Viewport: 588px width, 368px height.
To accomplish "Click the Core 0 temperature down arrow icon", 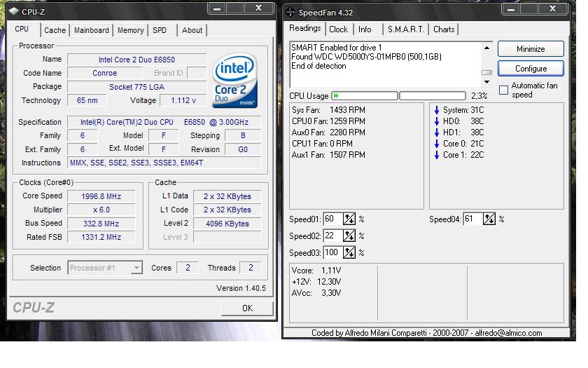I will coord(437,144).
